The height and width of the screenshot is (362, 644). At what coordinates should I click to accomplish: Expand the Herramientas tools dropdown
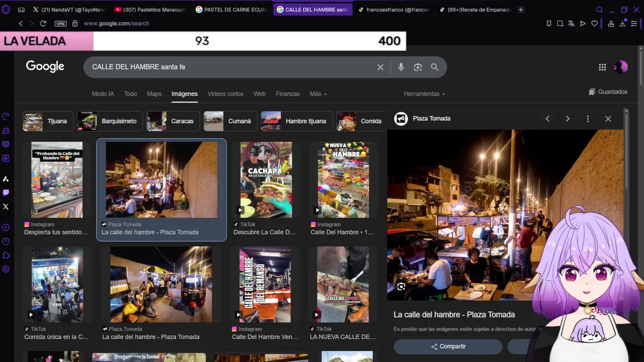pos(424,94)
